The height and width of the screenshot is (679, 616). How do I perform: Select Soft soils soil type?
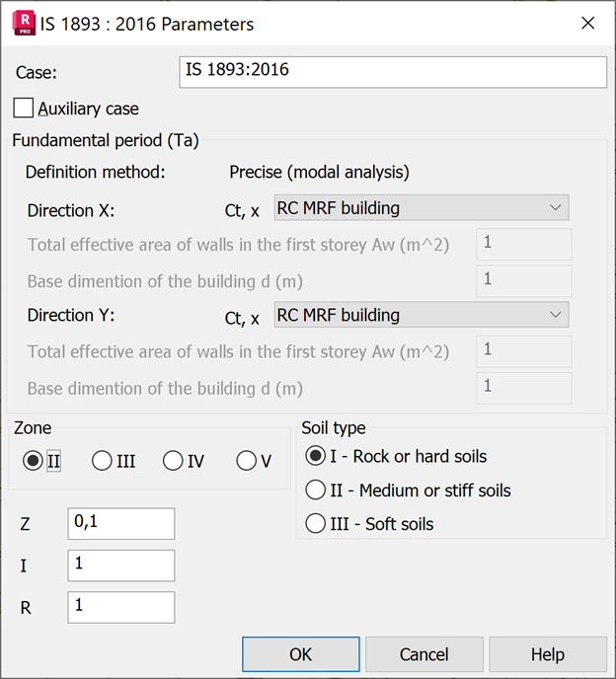pyautogui.click(x=317, y=523)
